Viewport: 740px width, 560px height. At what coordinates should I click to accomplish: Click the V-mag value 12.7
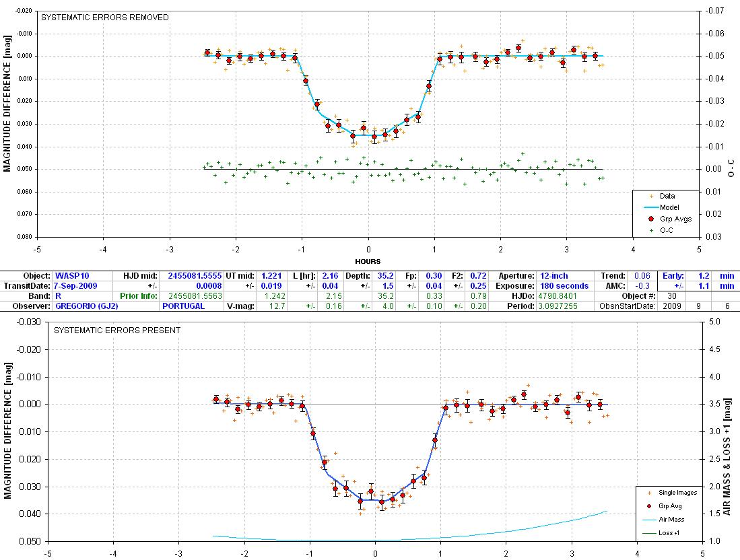pos(277,306)
